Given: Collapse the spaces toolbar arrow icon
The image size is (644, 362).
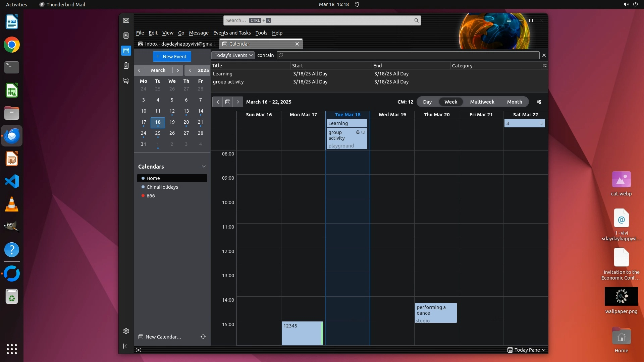Looking at the screenshot, I should click(x=126, y=346).
